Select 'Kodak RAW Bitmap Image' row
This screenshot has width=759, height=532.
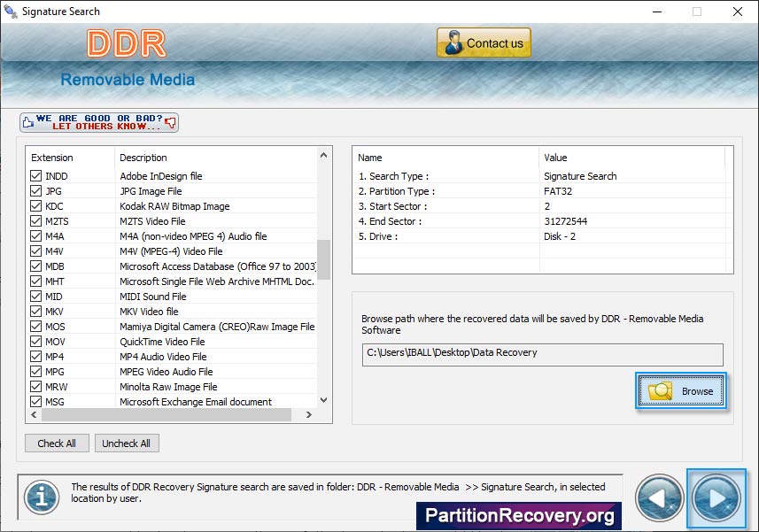(x=174, y=206)
